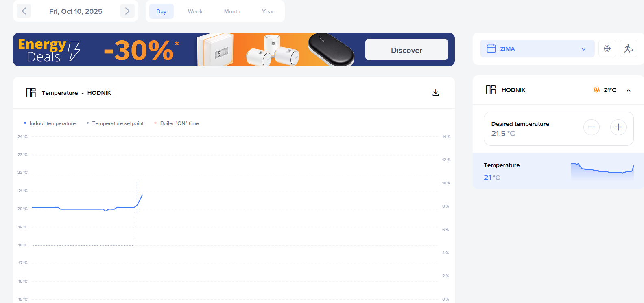Image resolution: width=644 pixels, height=303 pixels.
Task: Toggle Indoor temperature legend series
Action: tap(50, 123)
